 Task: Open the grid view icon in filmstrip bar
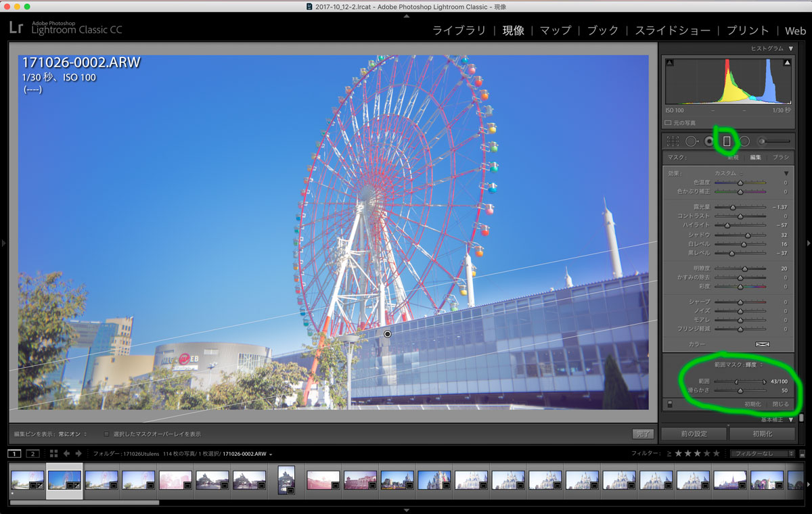(x=53, y=453)
